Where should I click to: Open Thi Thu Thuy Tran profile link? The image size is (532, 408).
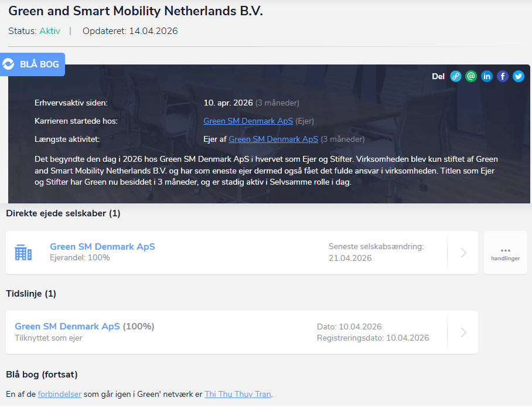coord(237,394)
